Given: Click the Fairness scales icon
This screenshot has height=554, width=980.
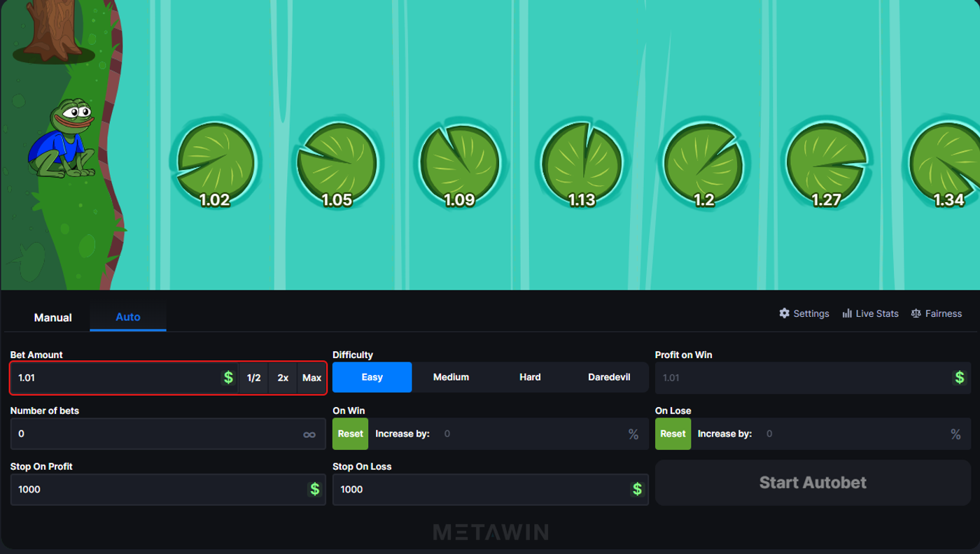Looking at the screenshot, I should 916,313.
